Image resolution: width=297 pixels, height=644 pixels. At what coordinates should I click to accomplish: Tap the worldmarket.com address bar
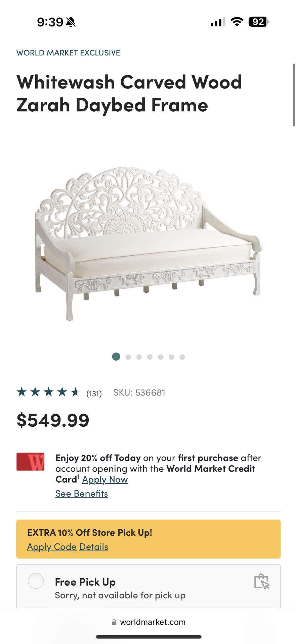click(148, 622)
